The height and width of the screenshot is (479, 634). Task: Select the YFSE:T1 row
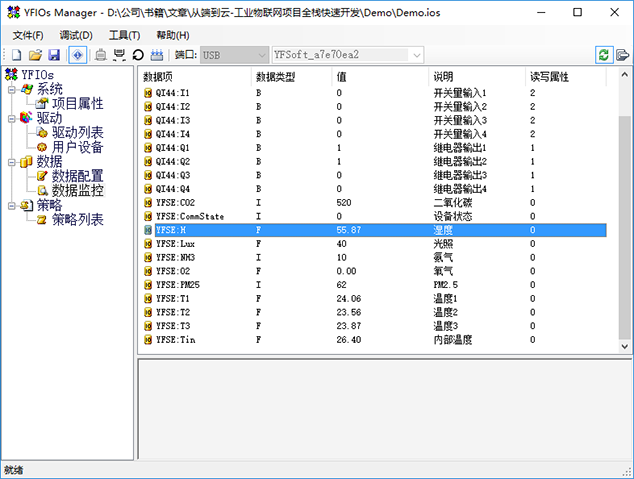(x=375, y=299)
